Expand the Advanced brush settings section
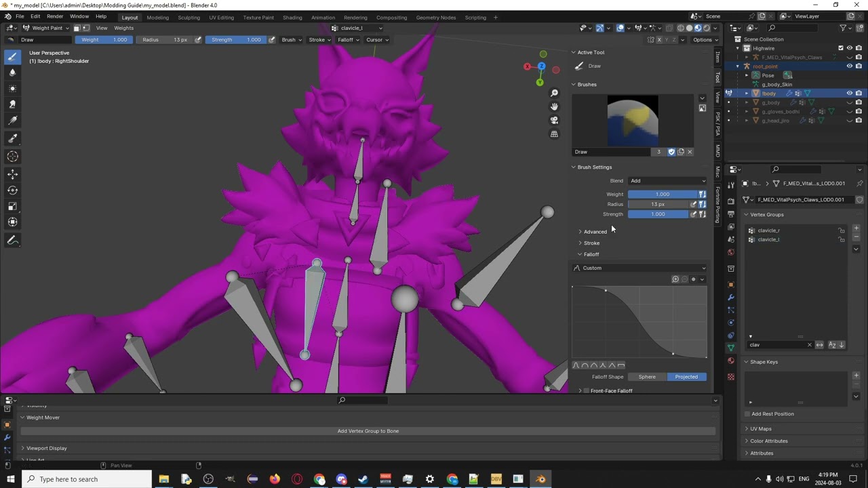This screenshot has width=868, height=488. pyautogui.click(x=595, y=232)
